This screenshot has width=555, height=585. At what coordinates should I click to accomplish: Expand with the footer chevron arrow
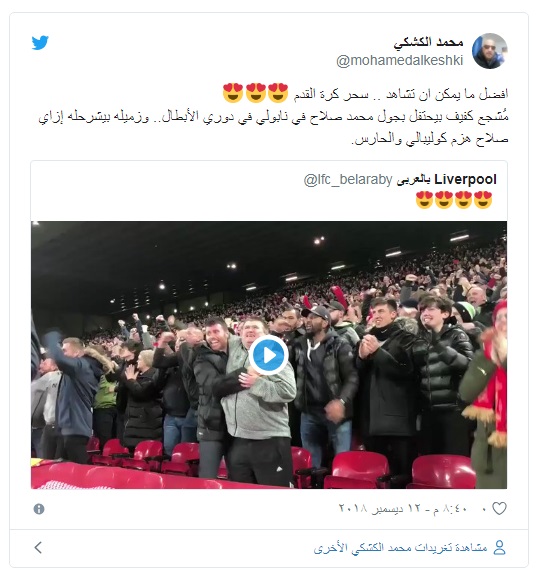point(38,547)
